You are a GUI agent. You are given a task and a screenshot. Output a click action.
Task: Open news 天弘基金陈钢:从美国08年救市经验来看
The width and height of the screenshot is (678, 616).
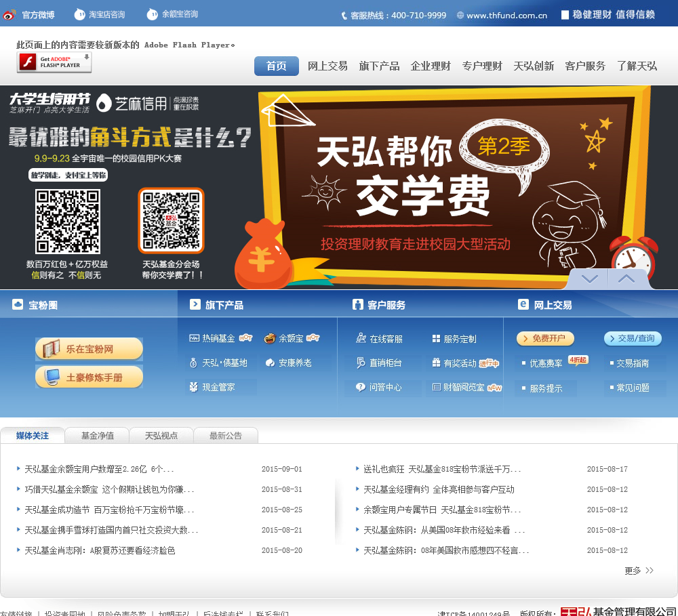pos(444,530)
